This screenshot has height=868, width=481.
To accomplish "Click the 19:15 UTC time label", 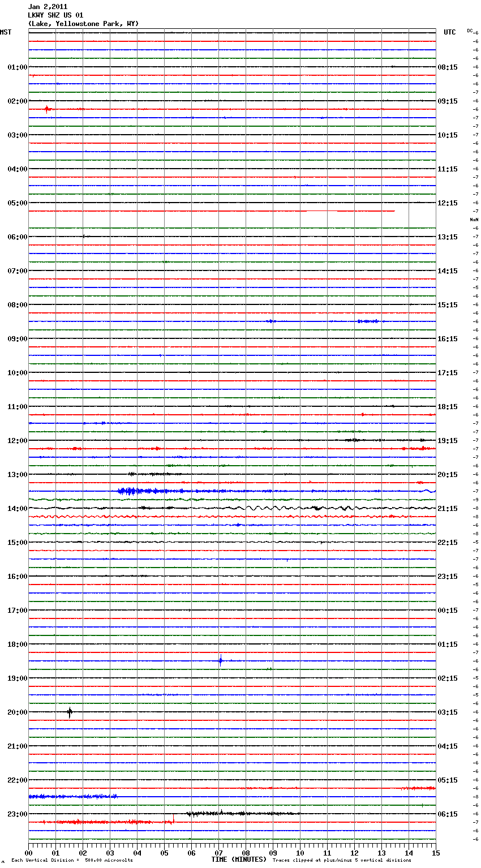I will pos(448,440).
